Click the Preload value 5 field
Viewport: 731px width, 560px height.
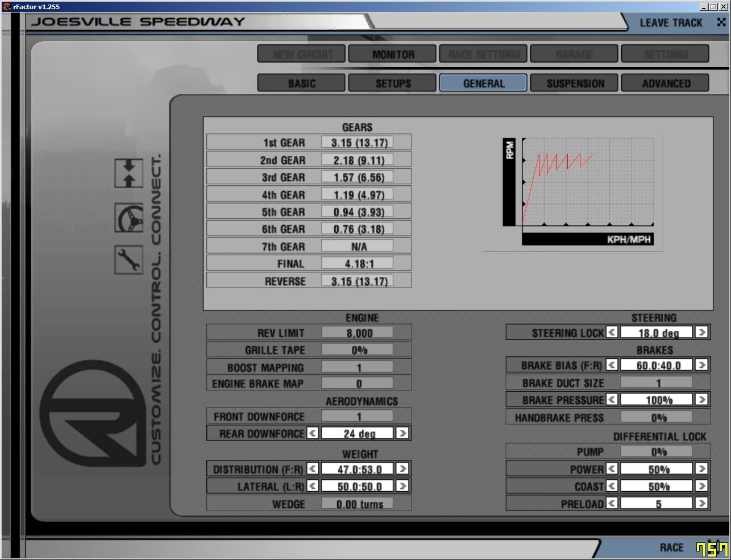click(657, 503)
